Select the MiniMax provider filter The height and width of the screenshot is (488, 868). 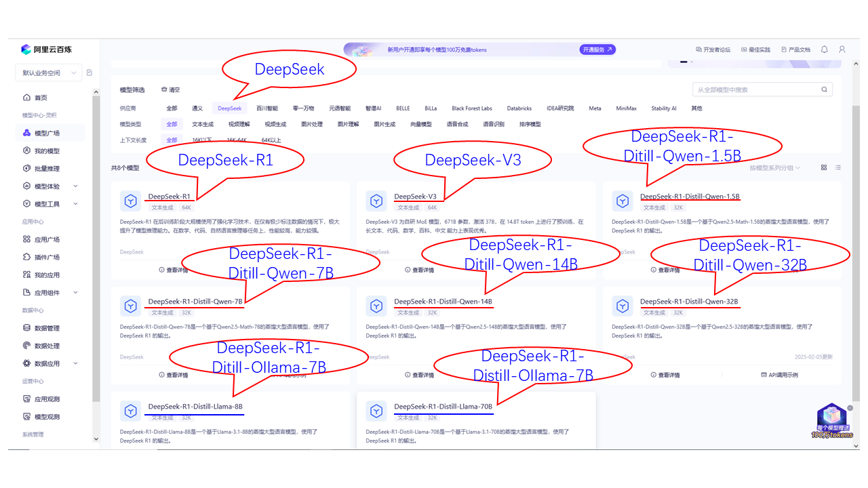click(627, 108)
